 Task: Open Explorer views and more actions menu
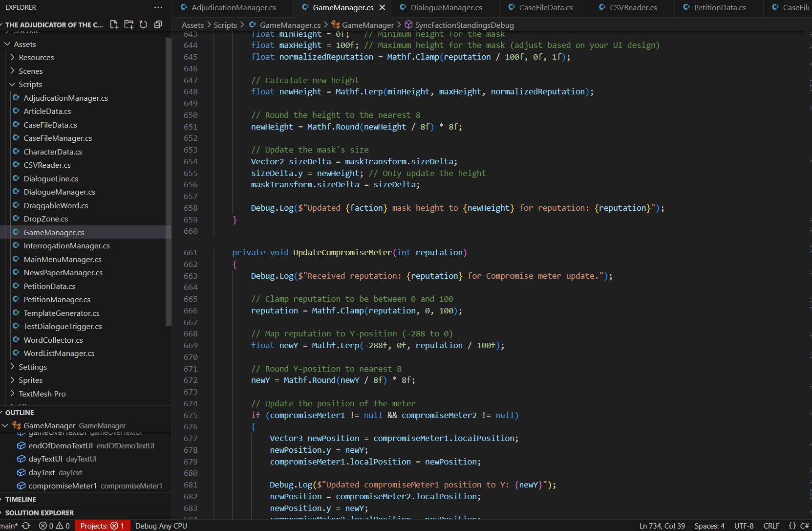pyautogui.click(x=158, y=7)
